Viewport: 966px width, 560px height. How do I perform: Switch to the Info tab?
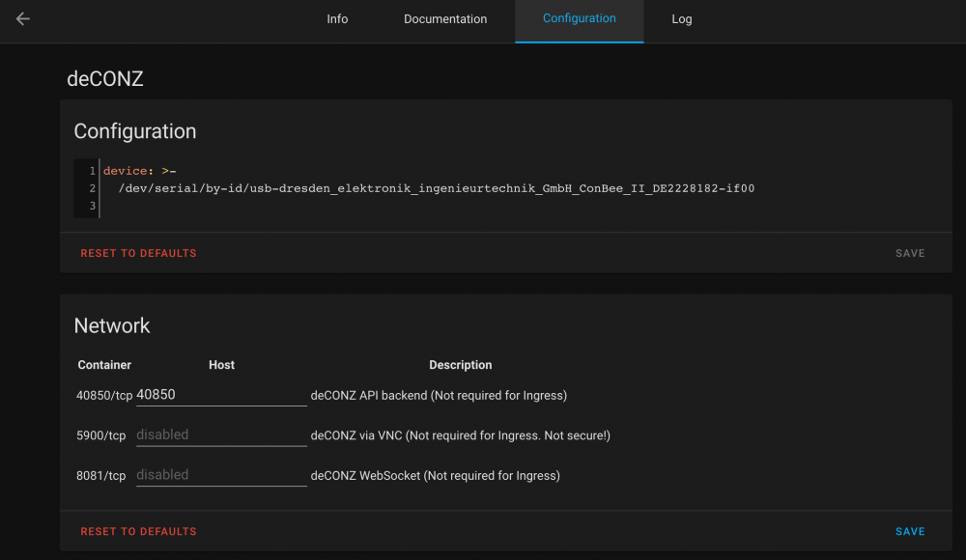(337, 19)
